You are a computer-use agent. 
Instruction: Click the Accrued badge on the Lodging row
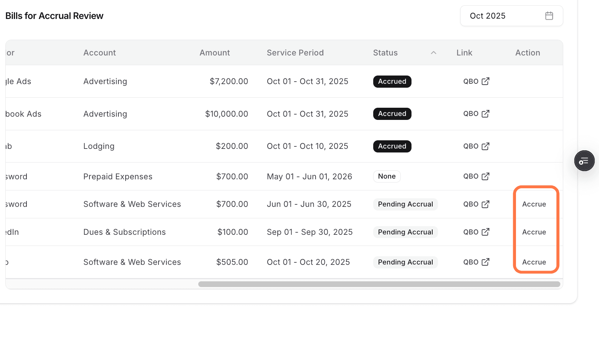point(392,146)
